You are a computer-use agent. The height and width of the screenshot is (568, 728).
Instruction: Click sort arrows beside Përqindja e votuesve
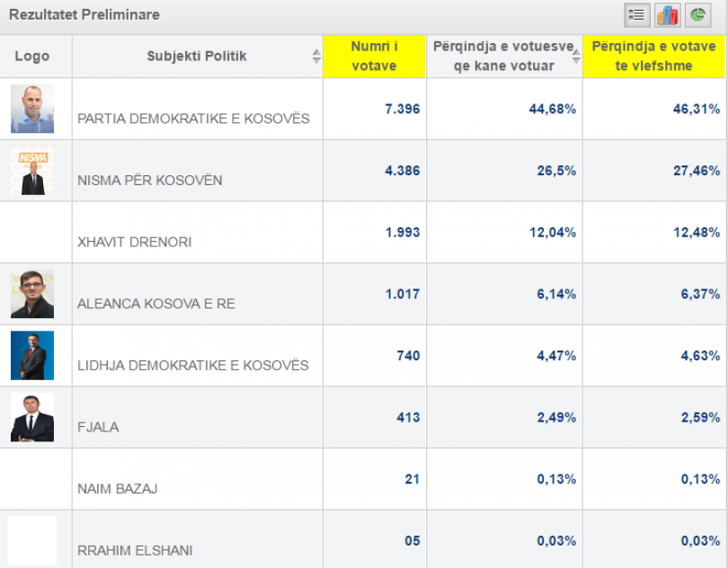click(x=576, y=57)
